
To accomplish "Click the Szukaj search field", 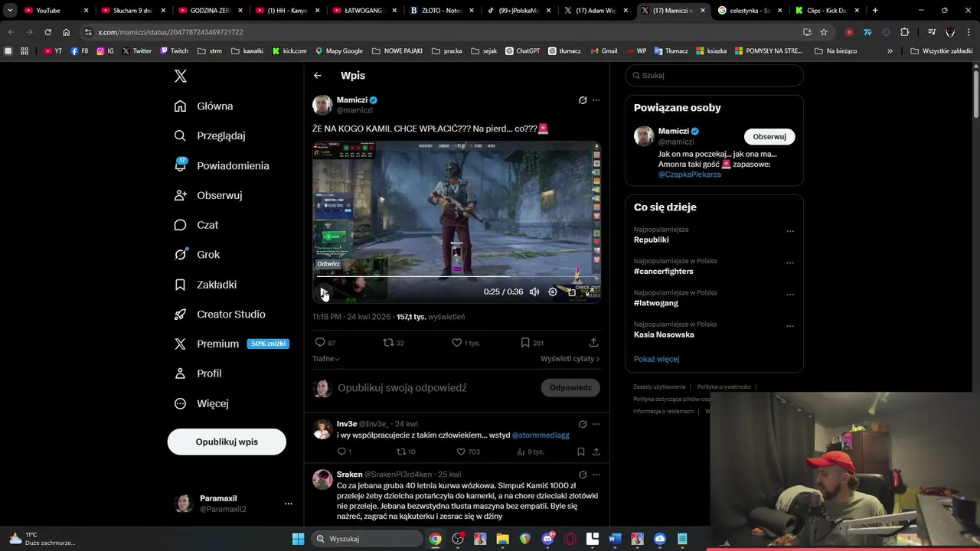I will (x=714, y=76).
